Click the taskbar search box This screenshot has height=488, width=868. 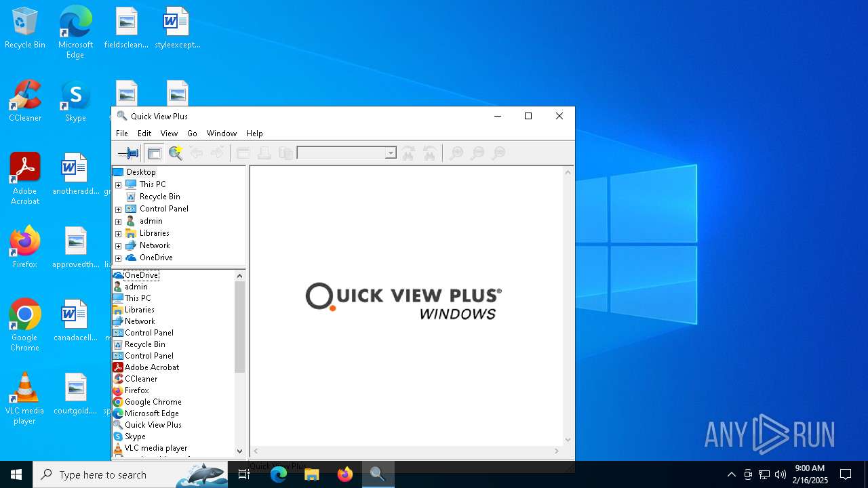click(132, 474)
